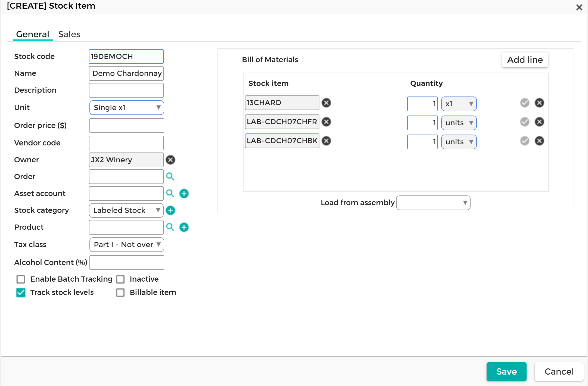
Task: Search for an Asset account
Action: click(170, 194)
